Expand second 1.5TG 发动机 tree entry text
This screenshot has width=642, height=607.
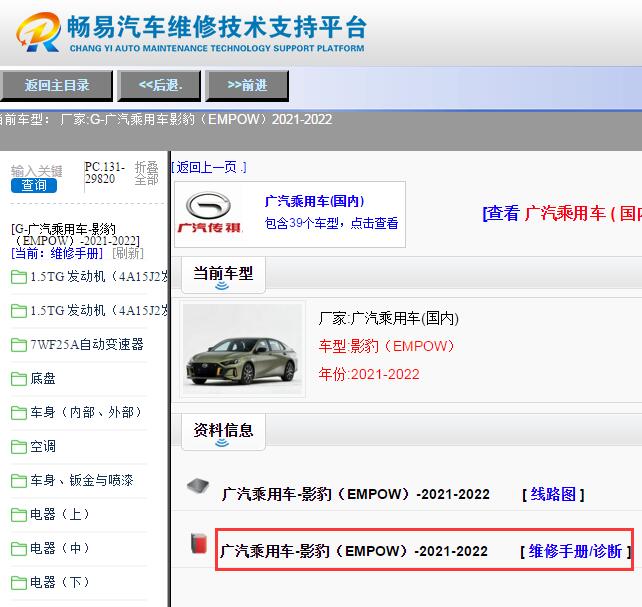click(99, 311)
